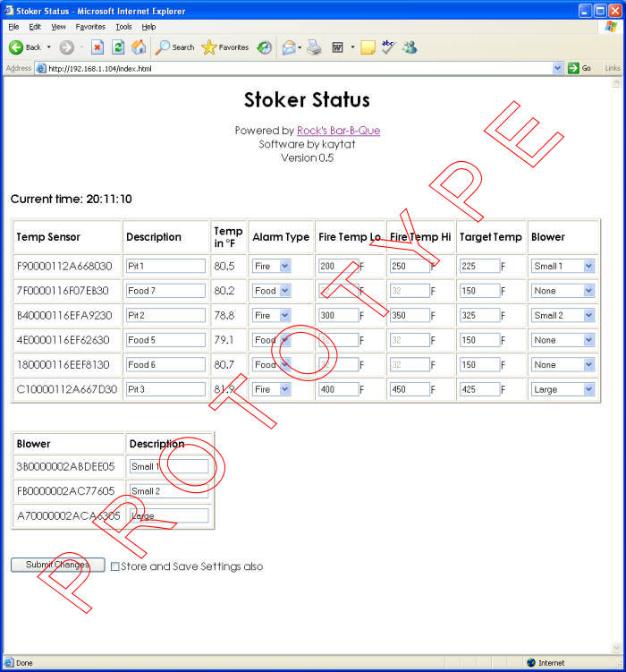Edit the Pit 1 description field
Screen dimensions: 626x672
(x=165, y=266)
